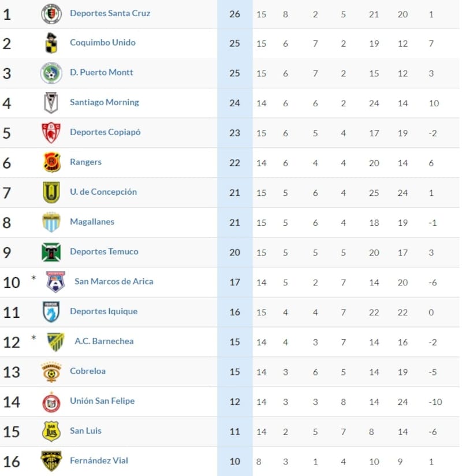462x476 pixels.
Task: Click the position number 16 row
Action: [x=12, y=462]
